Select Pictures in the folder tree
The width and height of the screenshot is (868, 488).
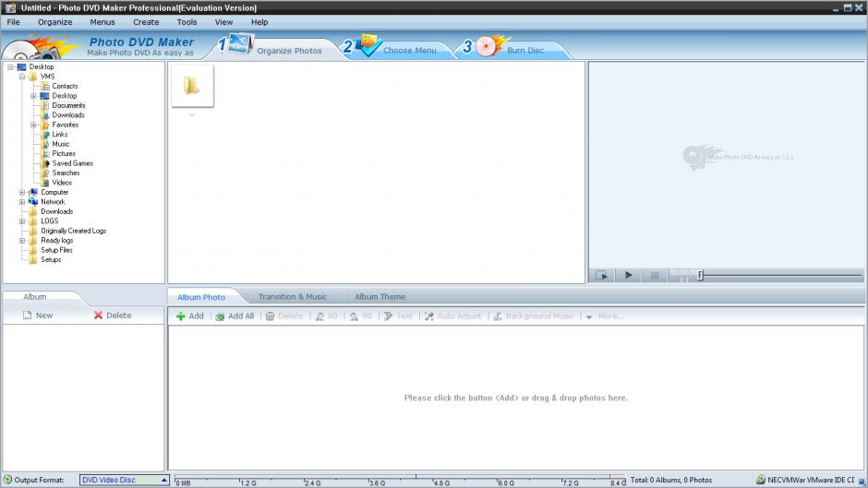64,154
